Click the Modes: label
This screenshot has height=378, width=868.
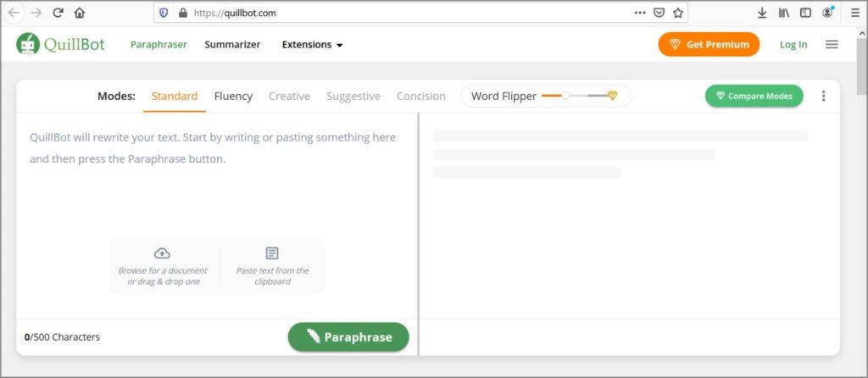point(116,97)
